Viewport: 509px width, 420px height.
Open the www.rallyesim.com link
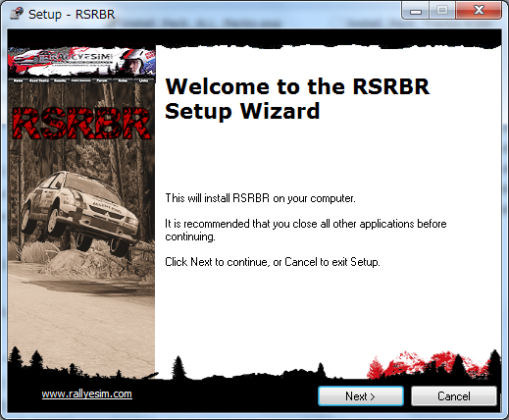tap(87, 394)
